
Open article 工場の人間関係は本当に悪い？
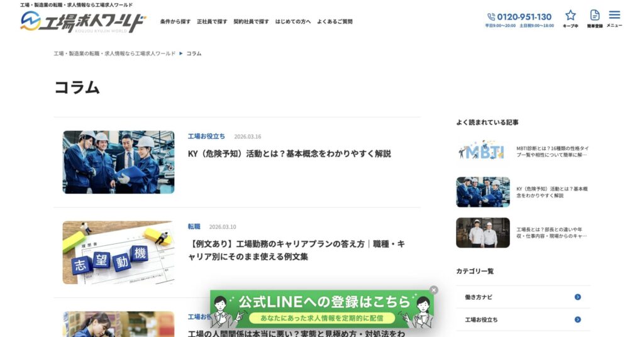pyautogui.click(x=296, y=333)
